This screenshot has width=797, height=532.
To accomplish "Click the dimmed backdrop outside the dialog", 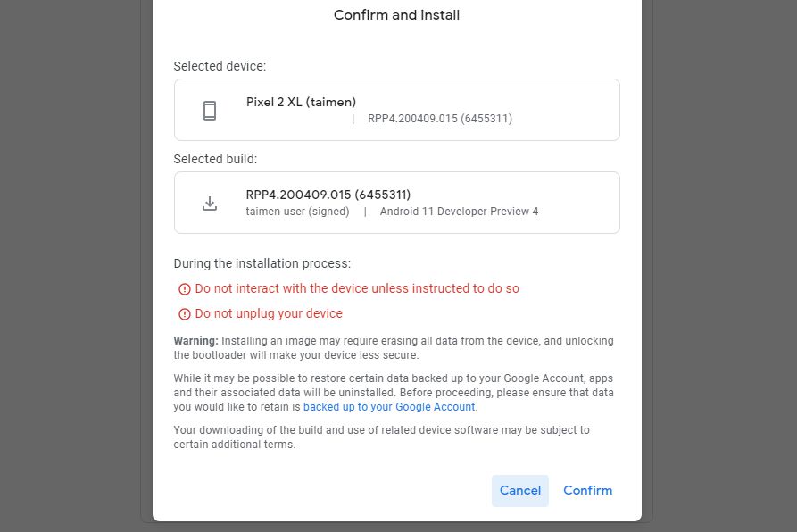I will pos(71,268).
